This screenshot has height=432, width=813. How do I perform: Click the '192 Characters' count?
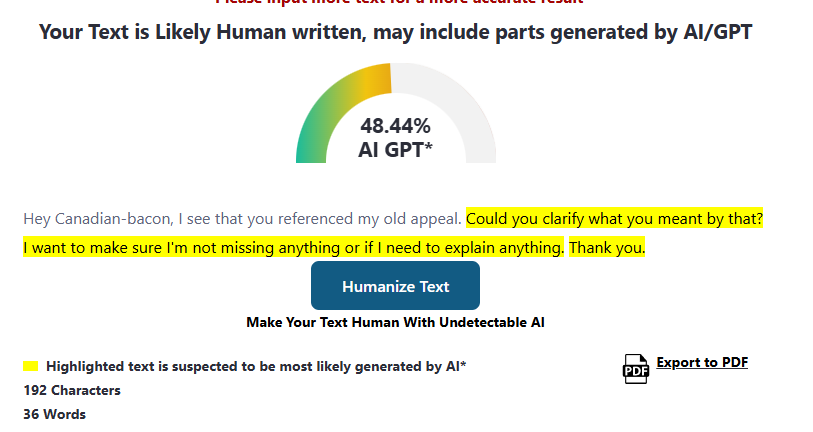72,390
